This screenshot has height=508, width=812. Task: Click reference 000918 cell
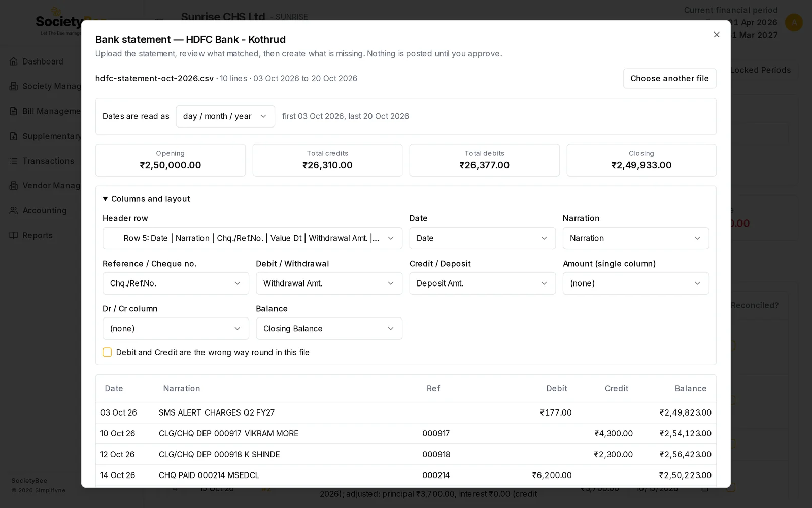point(436,454)
